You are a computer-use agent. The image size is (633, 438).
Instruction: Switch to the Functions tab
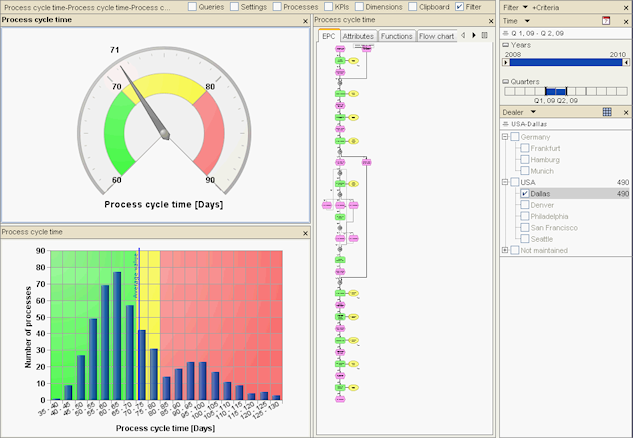(x=396, y=36)
